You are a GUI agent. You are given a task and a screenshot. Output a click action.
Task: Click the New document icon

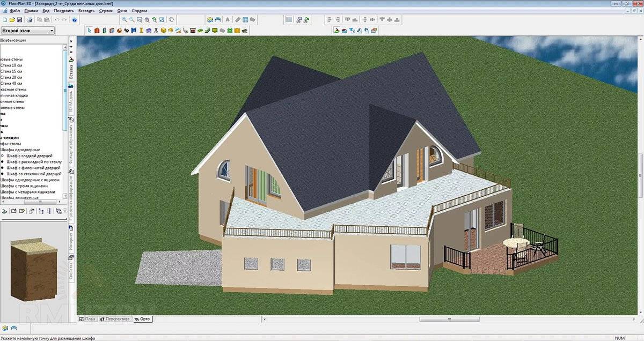pyautogui.click(x=4, y=20)
